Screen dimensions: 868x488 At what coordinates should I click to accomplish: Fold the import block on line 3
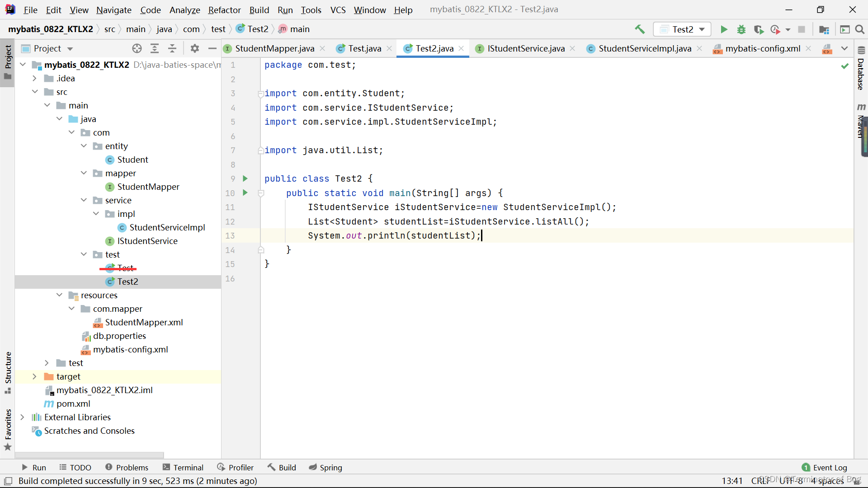point(261,94)
